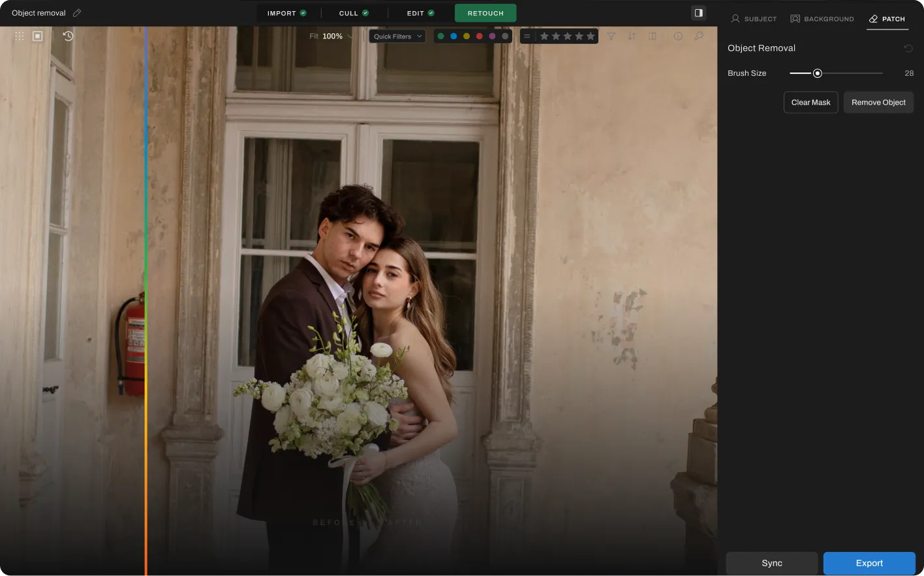
Task: Click the Brush Size slider handle
Action: pyautogui.click(x=817, y=73)
